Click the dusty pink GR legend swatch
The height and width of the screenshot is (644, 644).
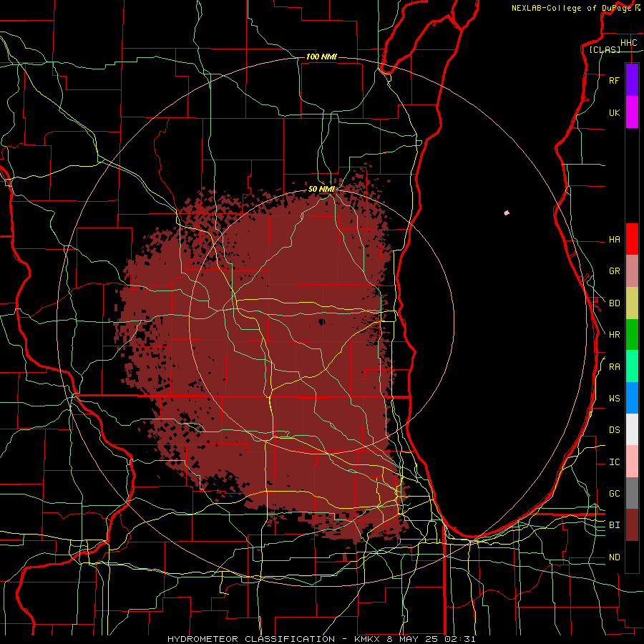[632, 271]
